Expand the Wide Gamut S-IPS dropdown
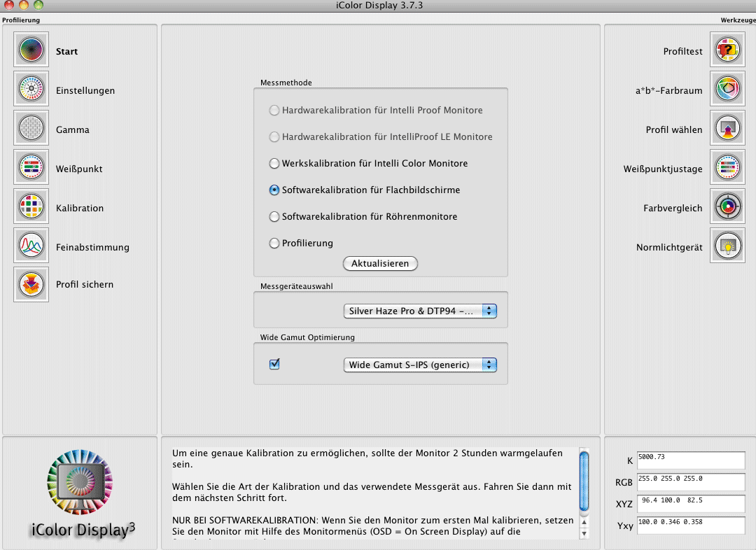This screenshot has height=550, width=756. (420, 365)
